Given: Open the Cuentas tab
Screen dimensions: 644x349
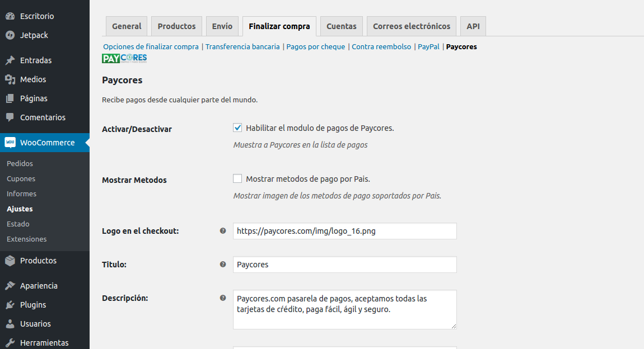Looking at the screenshot, I should point(341,26).
